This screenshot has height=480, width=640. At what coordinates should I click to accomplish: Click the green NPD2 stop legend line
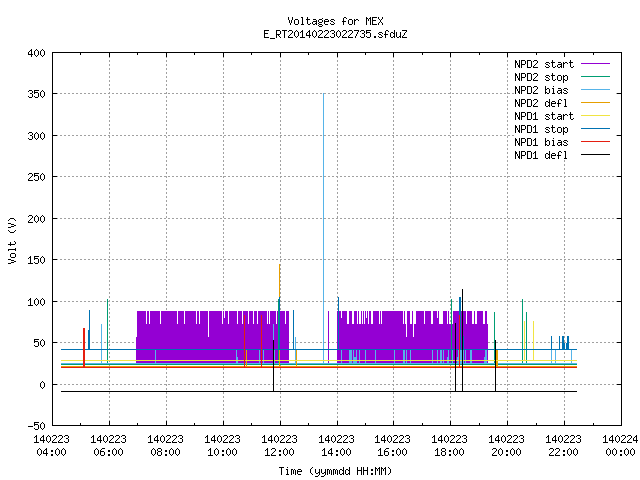[x=595, y=77]
